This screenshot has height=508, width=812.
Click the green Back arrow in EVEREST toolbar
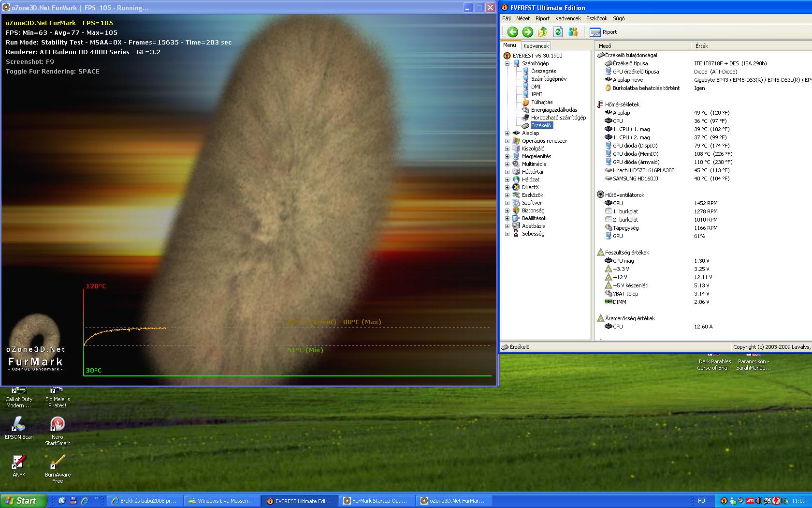click(513, 32)
